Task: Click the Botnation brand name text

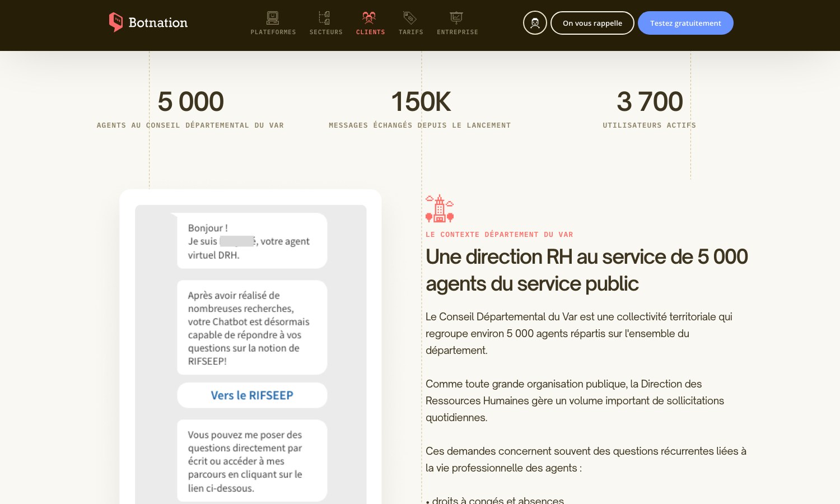Action: [x=158, y=23]
